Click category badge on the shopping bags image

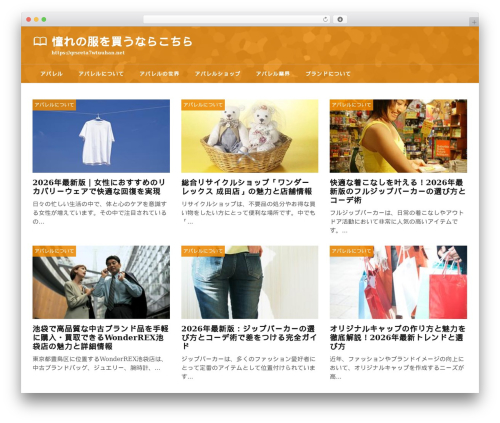coord(352,251)
